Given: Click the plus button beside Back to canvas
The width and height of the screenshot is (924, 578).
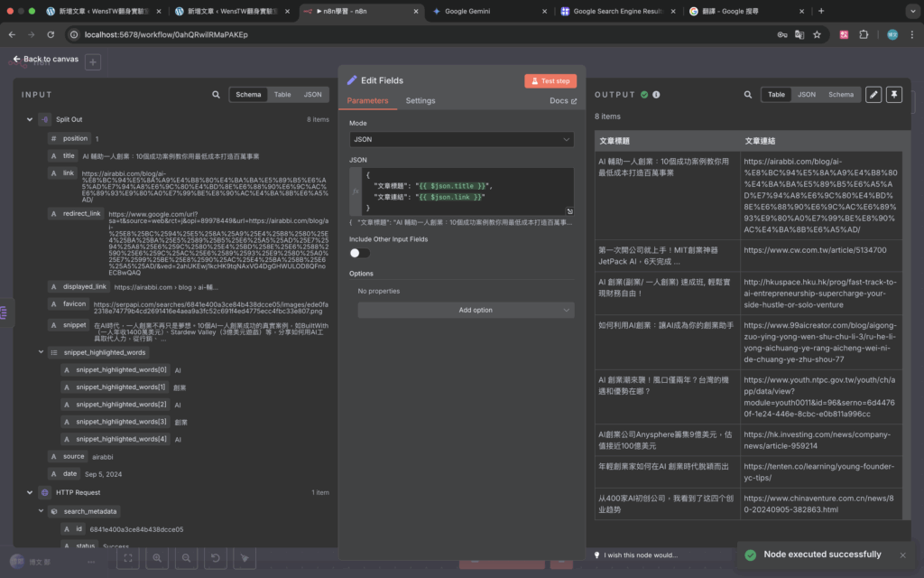Looking at the screenshot, I should [93, 62].
